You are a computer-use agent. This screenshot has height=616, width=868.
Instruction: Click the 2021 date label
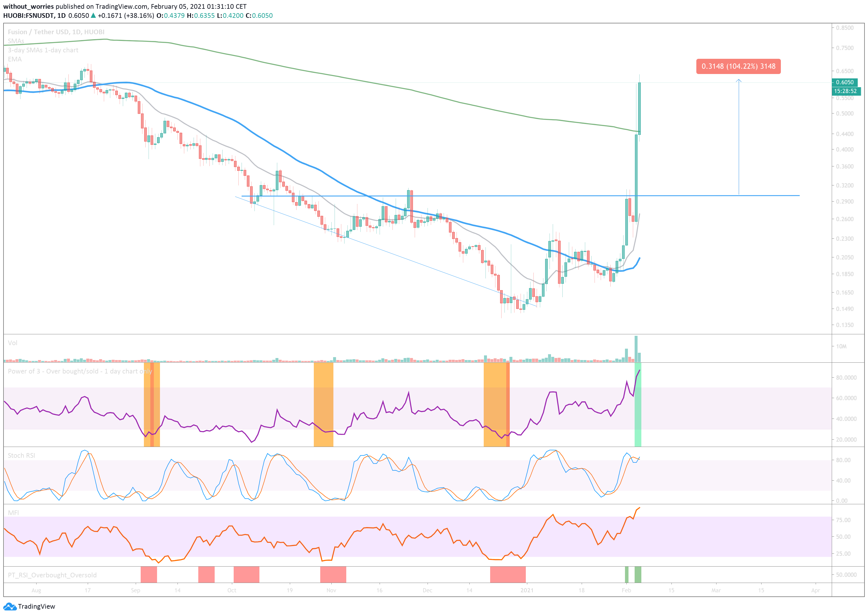(x=527, y=590)
